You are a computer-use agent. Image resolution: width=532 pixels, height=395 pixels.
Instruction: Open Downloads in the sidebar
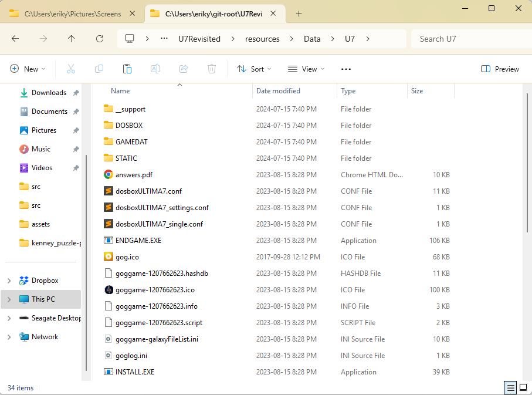point(49,93)
